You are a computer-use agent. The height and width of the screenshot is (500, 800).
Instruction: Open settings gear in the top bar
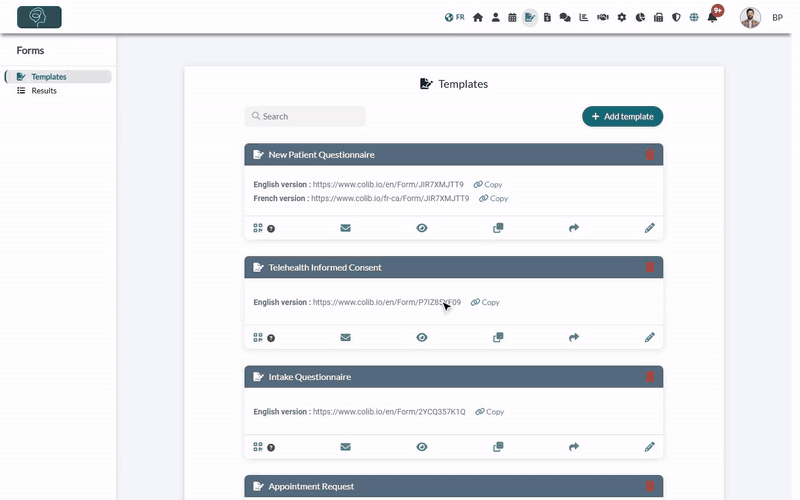621,17
